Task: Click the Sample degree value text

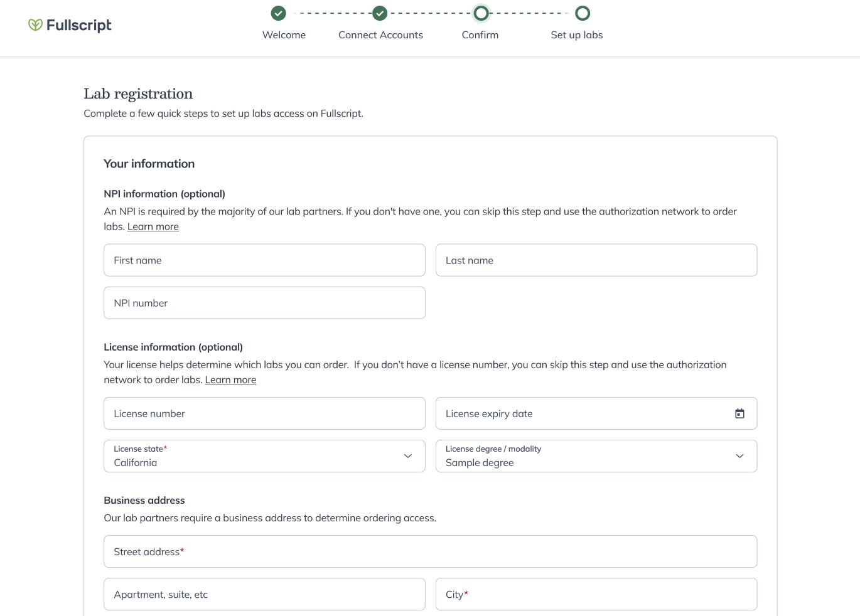Action: (480, 462)
